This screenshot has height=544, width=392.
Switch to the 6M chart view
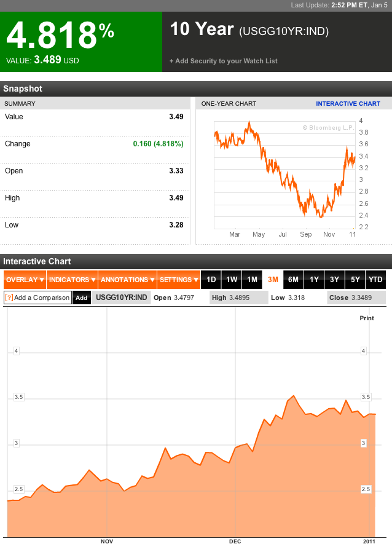[293, 280]
